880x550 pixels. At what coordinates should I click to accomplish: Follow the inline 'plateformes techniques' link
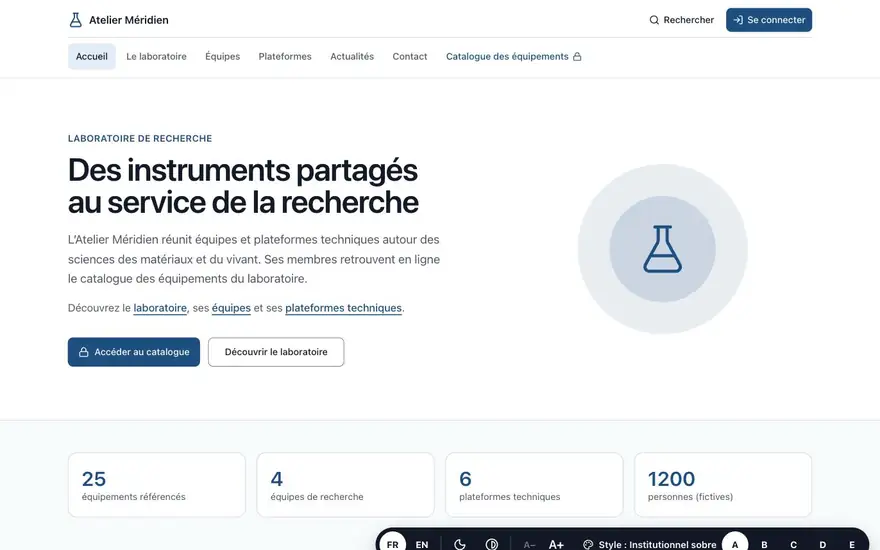[343, 308]
